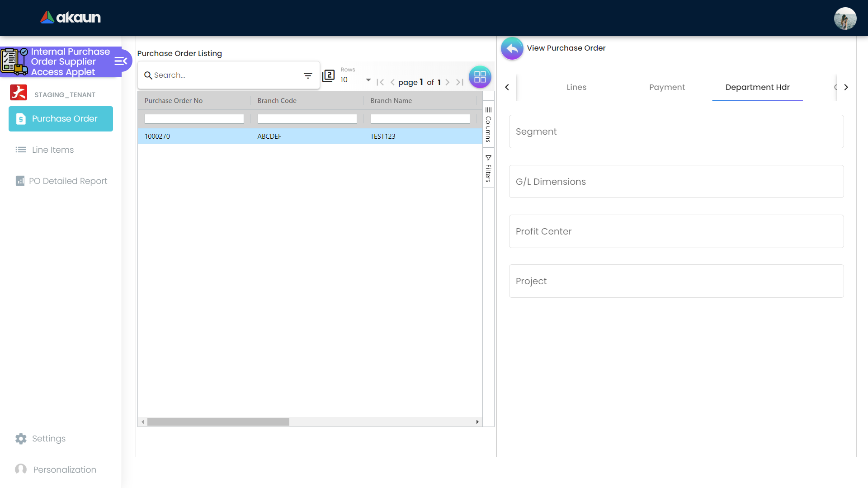Open the search filter options icon
This screenshot has height=488, width=868.
coord(308,75)
